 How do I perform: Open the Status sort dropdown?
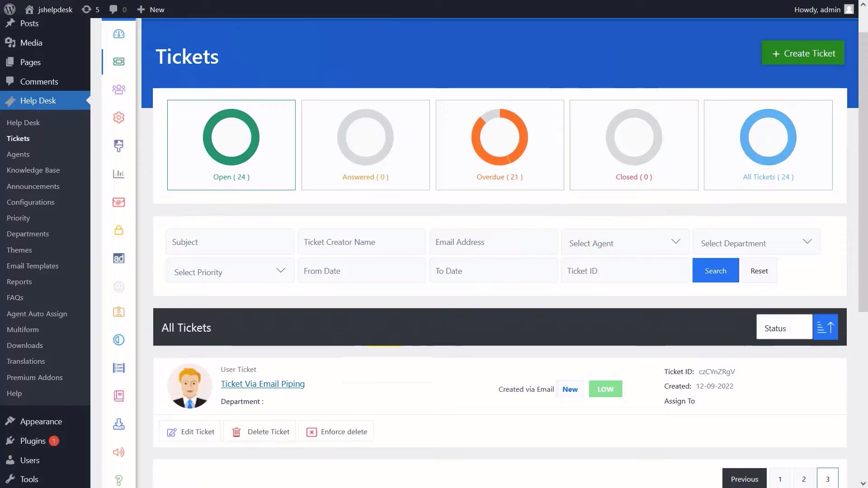[784, 328]
